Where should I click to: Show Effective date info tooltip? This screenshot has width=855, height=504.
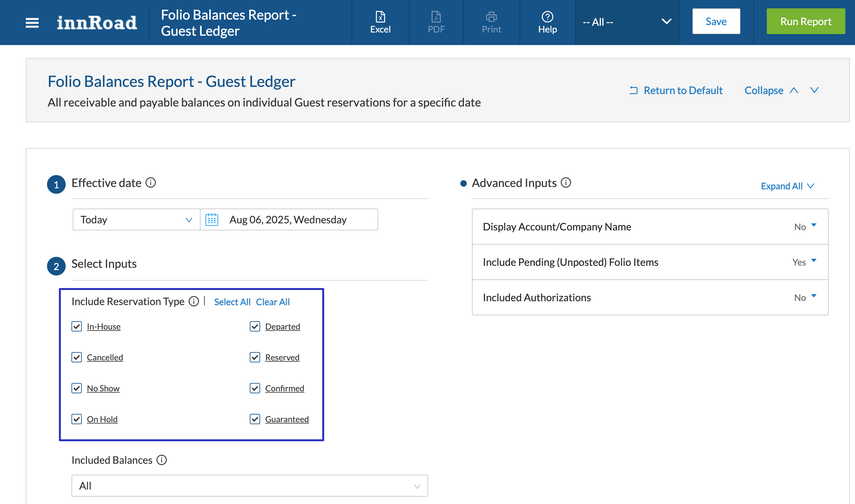pos(151,183)
